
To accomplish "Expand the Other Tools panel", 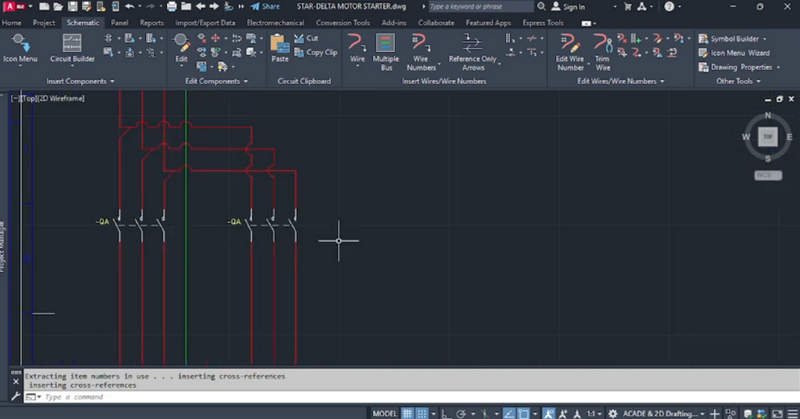I will [738, 81].
